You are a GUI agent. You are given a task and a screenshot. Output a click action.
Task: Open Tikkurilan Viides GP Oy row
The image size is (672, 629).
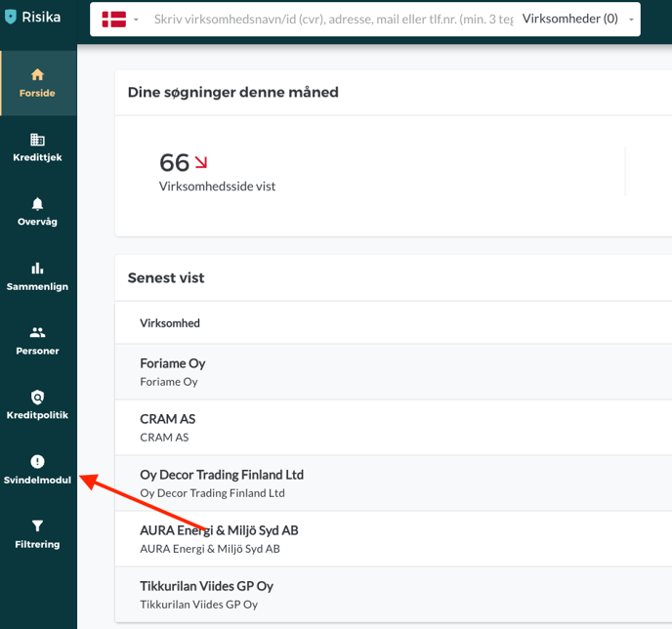click(394, 595)
